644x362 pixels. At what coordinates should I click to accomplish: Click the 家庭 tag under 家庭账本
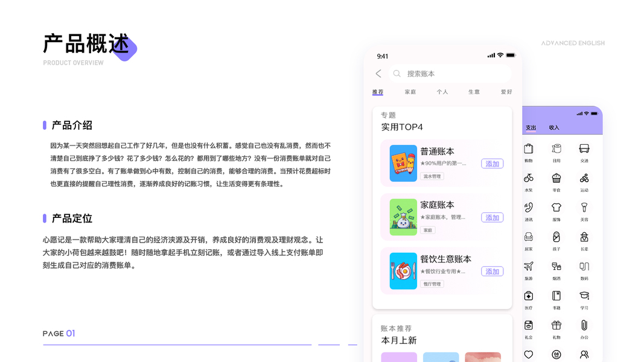(x=428, y=230)
